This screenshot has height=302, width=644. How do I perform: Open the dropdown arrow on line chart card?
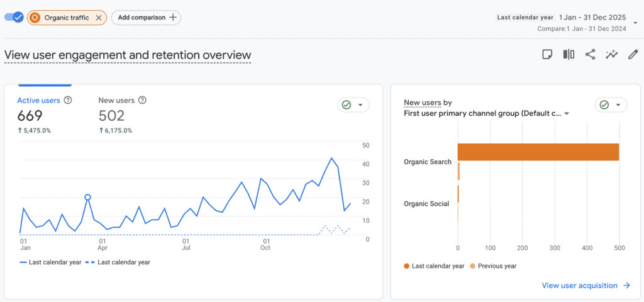[360, 105]
